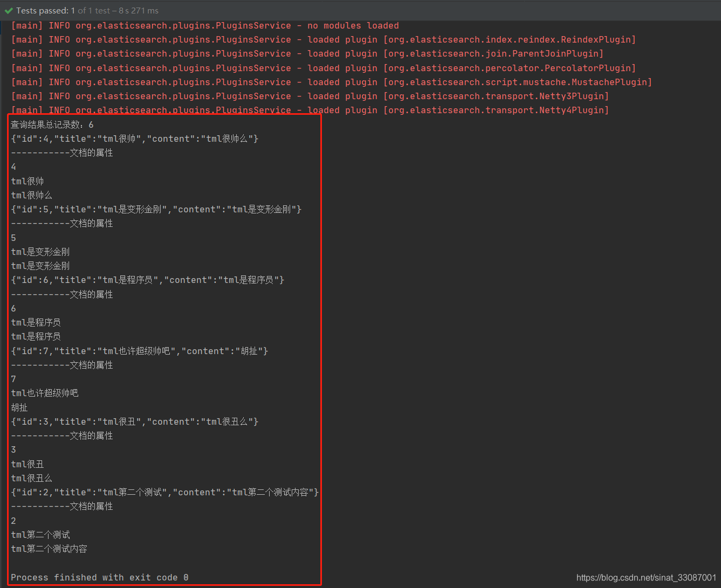Select the standalone 'tml第二个测试' output line

[40, 535]
